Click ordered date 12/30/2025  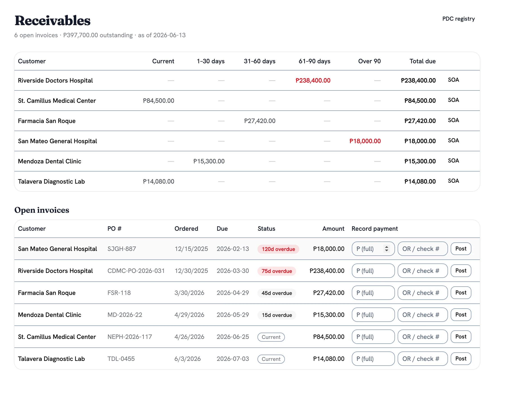click(x=191, y=270)
